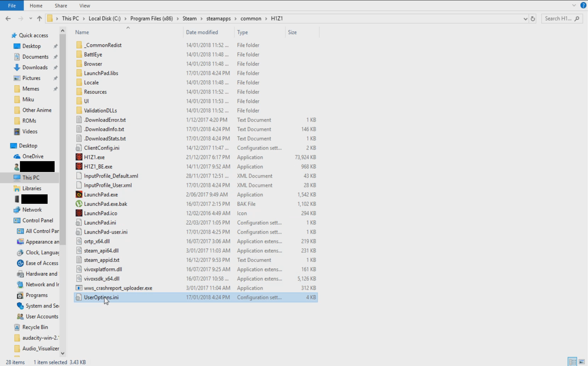588x366 pixels.
Task: Select the wws_crashreport_uploader.exe icon
Action: point(79,288)
